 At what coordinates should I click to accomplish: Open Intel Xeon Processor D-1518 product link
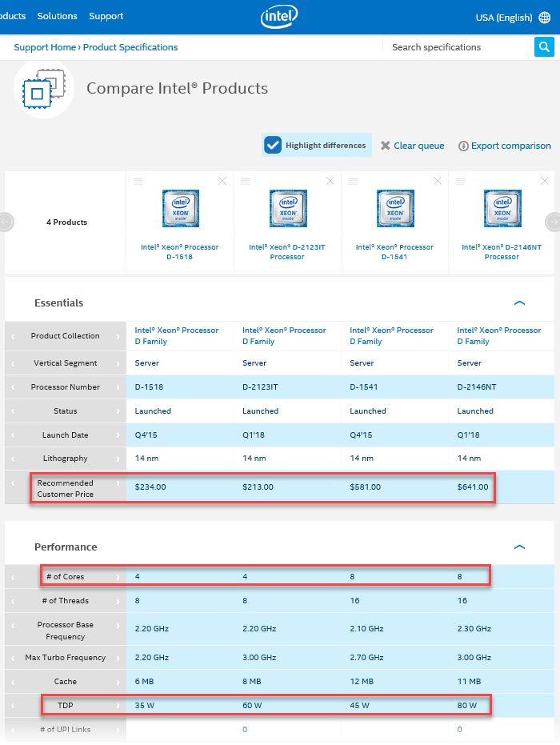tap(179, 252)
